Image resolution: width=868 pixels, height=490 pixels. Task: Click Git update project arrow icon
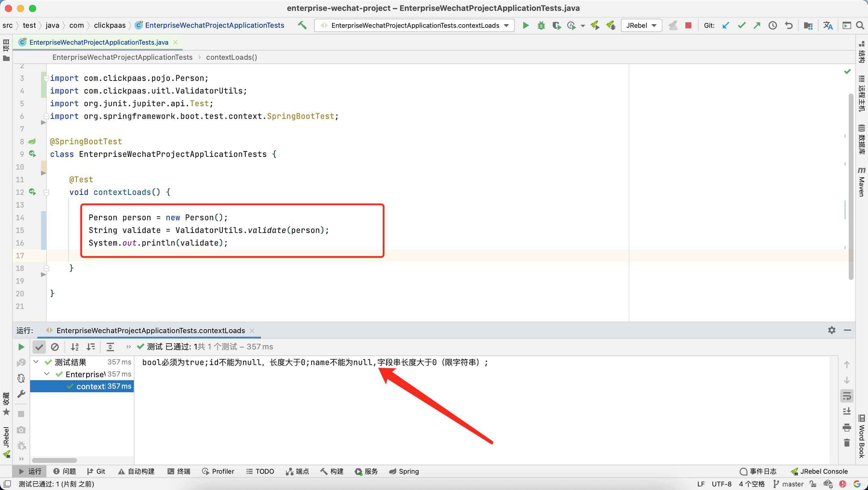point(726,25)
